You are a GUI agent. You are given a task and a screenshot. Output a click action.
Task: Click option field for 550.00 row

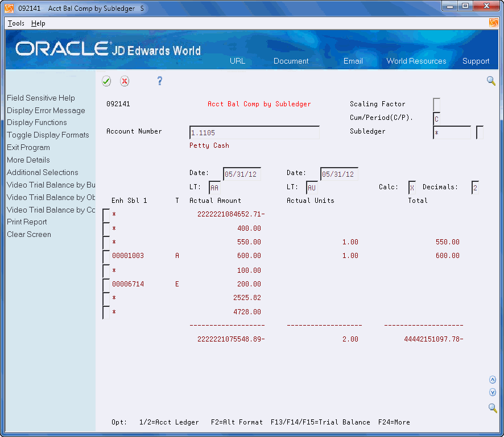tap(106, 243)
